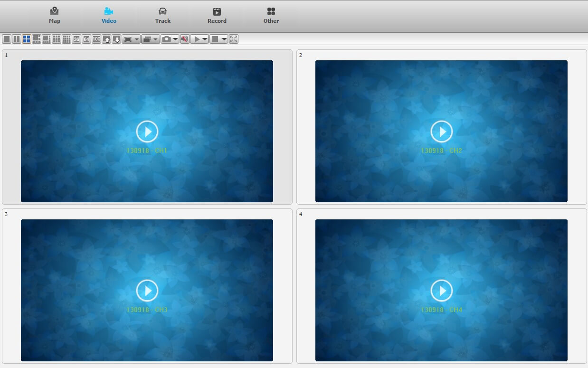Viewport: 588px width, 368px height.
Task: Toggle the four-window layout button
Action: (27, 39)
